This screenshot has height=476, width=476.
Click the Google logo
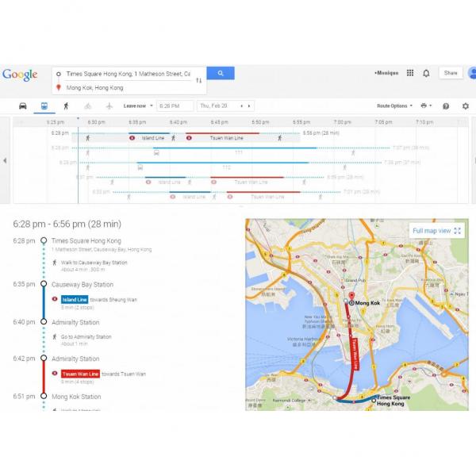(x=20, y=75)
